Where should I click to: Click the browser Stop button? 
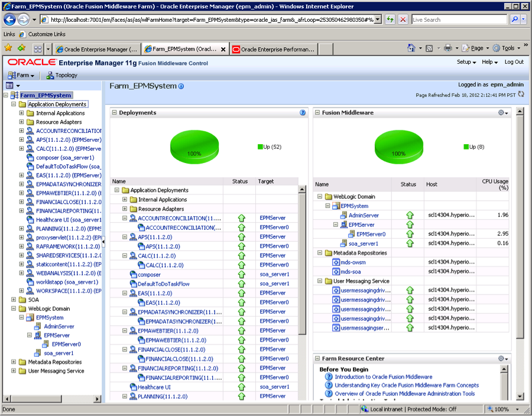pos(403,19)
